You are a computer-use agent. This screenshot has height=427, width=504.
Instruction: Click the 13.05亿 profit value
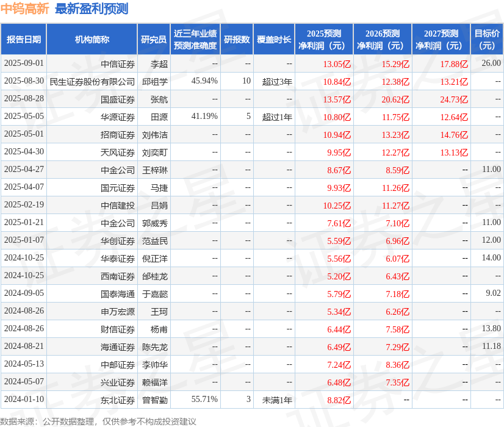point(337,64)
